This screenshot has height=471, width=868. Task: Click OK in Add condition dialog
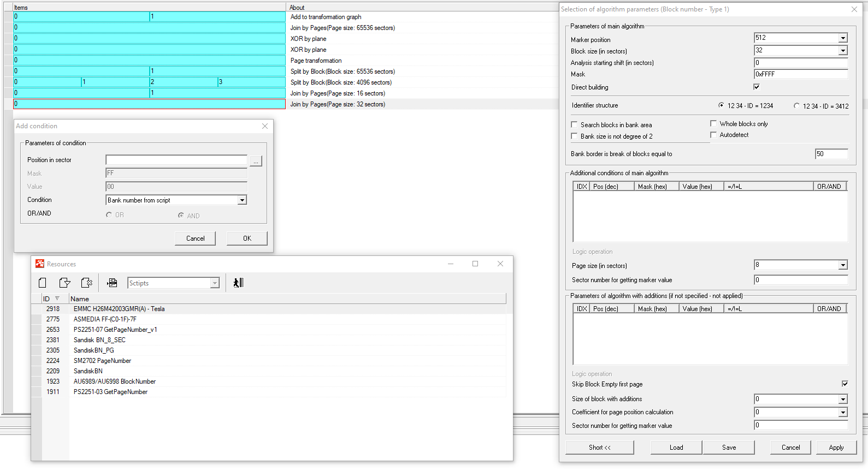coord(247,239)
